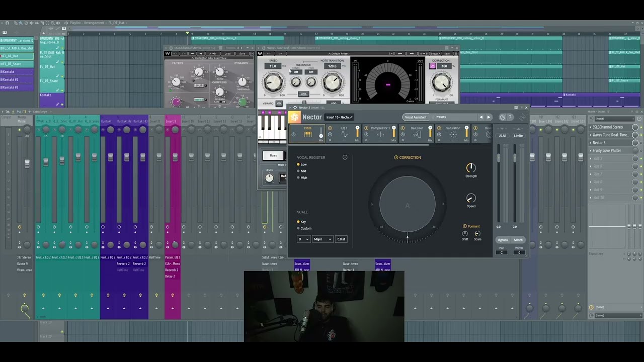The image size is (644, 362).
Task: Select Key scale option
Action: point(301,222)
